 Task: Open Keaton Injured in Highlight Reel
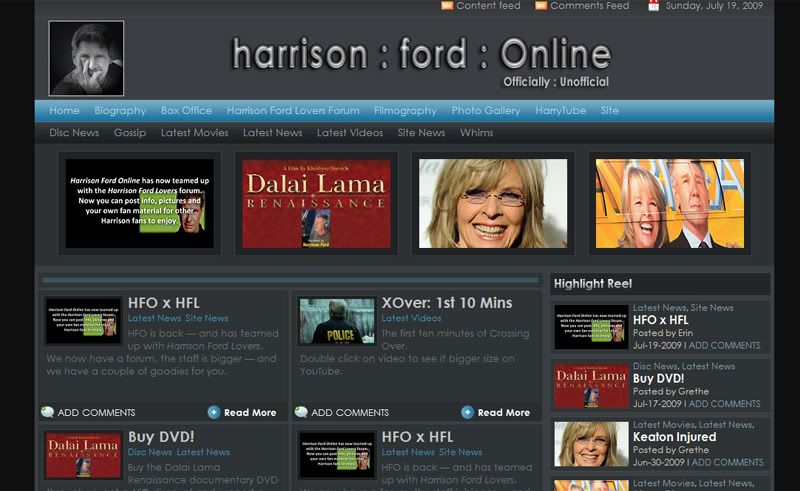point(674,437)
